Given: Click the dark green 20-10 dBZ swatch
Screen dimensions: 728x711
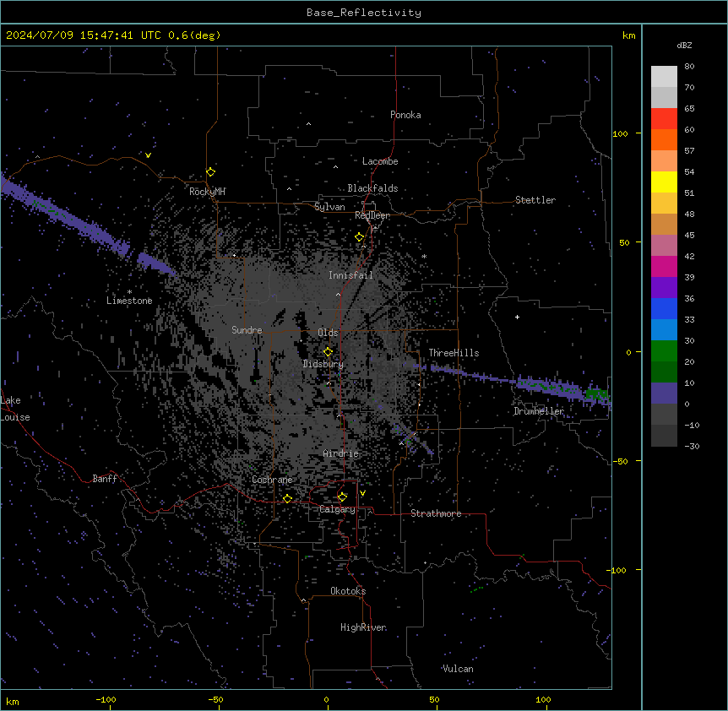Looking at the screenshot, I should (664, 372).
